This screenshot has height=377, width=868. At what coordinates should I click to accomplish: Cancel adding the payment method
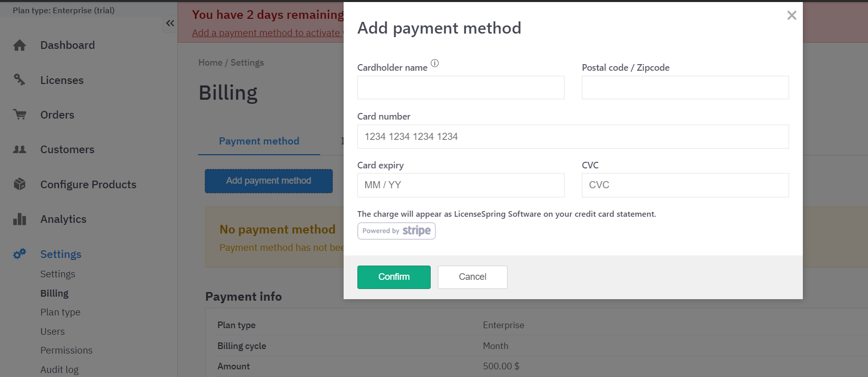(x=472, y=277)
